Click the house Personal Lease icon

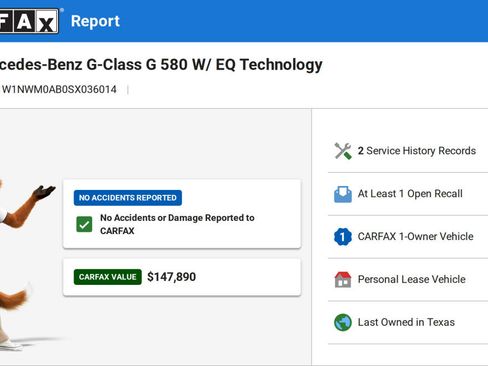coord(343,280)
